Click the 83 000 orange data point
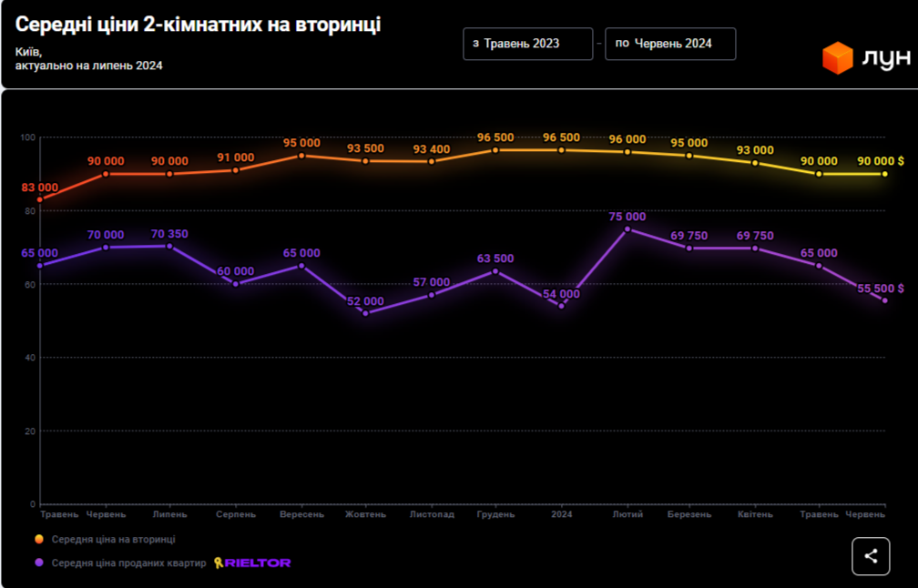The height and width of the screenshot is (588, 918). coord(39,199)
